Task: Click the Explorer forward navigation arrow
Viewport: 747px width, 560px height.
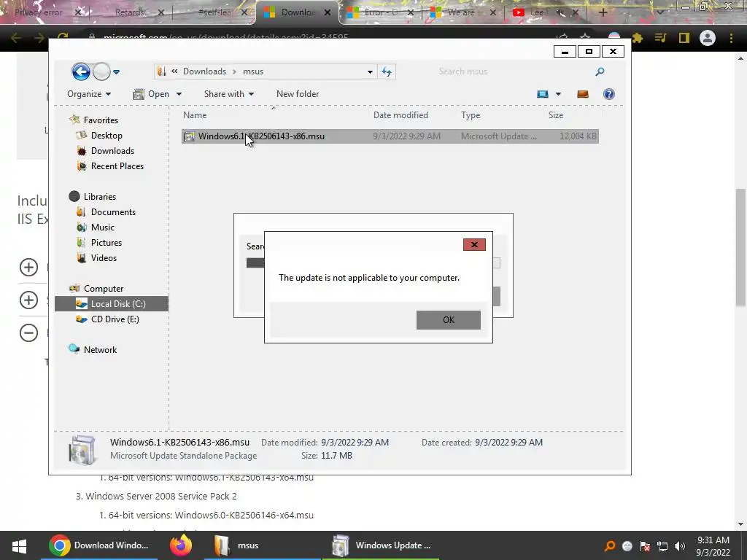Action: tap(101, 72)
